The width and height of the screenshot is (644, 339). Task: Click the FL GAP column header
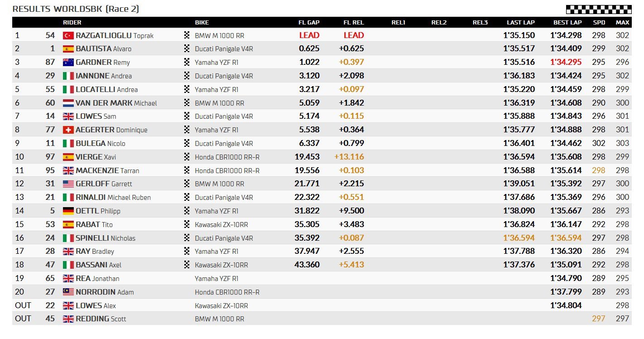(308, 23)
